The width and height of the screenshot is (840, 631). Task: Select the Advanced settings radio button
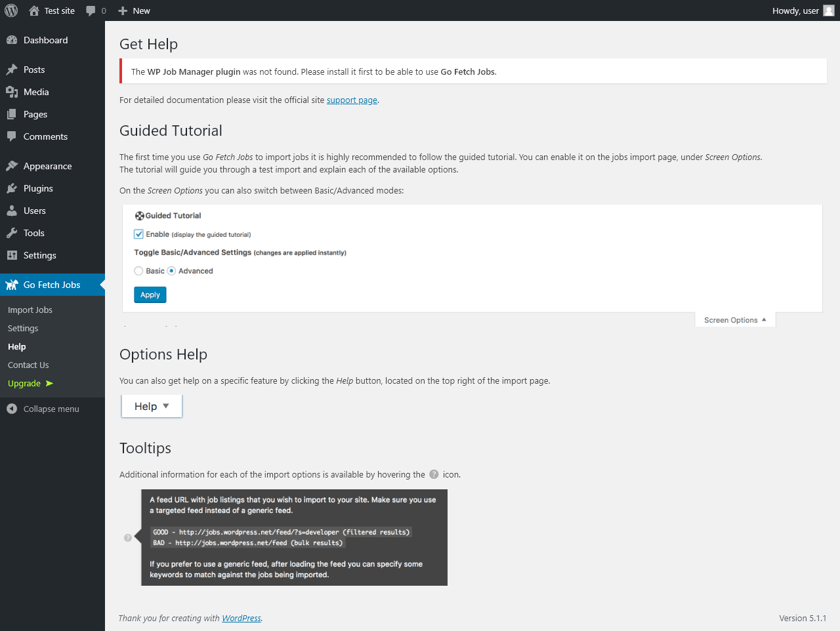click(x=171, y=271)
